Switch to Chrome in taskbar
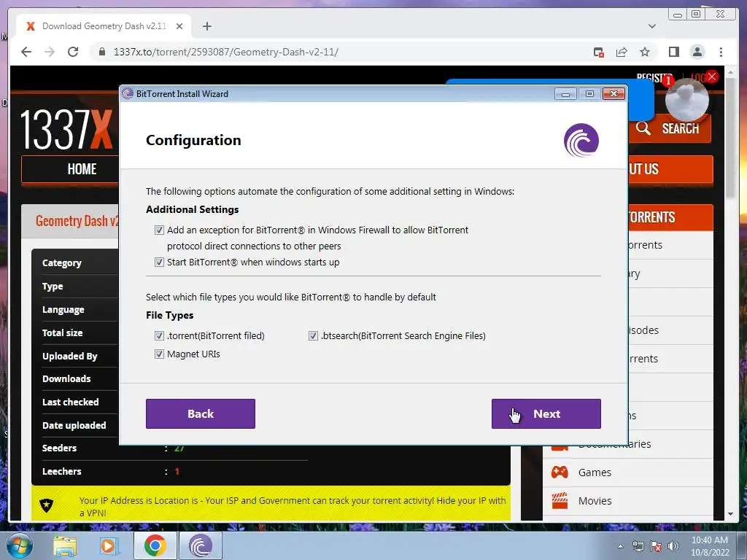The image size is (747, 560). [x=155, y=545]
